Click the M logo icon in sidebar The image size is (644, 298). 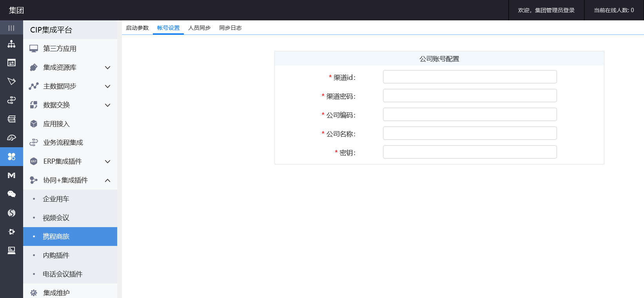pos(11,175)
